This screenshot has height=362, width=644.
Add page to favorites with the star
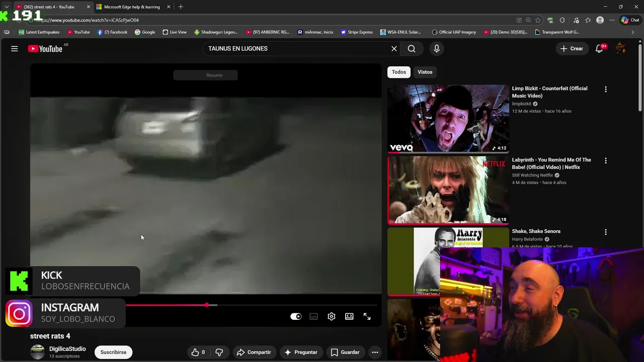coord(538,20)
